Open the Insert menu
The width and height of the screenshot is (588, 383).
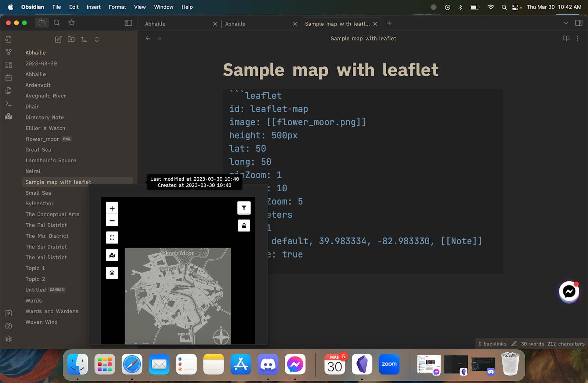point(94,7)
